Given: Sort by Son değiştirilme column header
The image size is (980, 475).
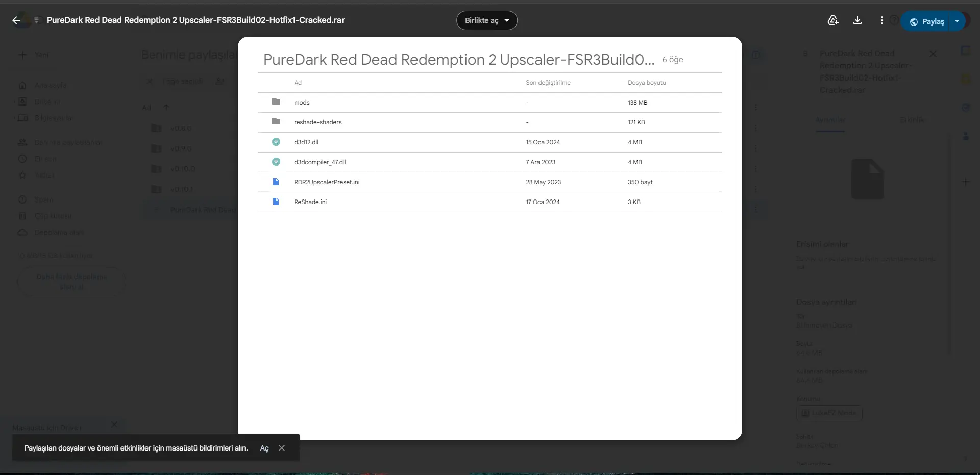Looking at the screenshot, I should pos(548,83).
